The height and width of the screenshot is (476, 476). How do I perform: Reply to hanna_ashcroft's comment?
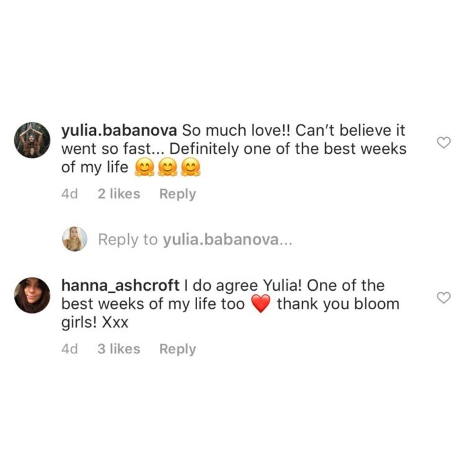[178, 349]
